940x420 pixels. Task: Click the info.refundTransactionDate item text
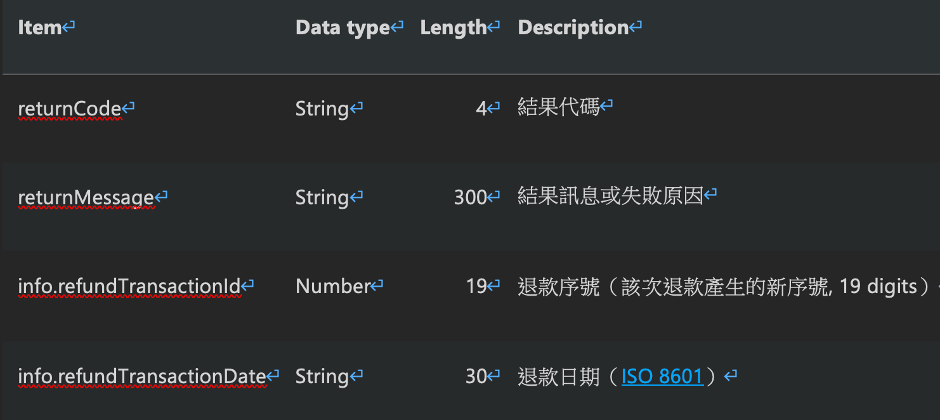pyautogui.click(x=141, y=377)
